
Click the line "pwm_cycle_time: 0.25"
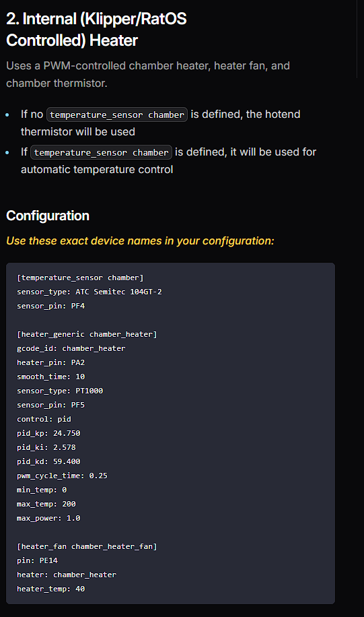[62, 476]
